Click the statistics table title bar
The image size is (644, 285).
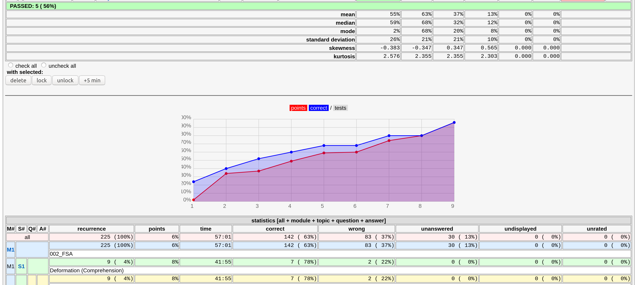pos(319,221)
